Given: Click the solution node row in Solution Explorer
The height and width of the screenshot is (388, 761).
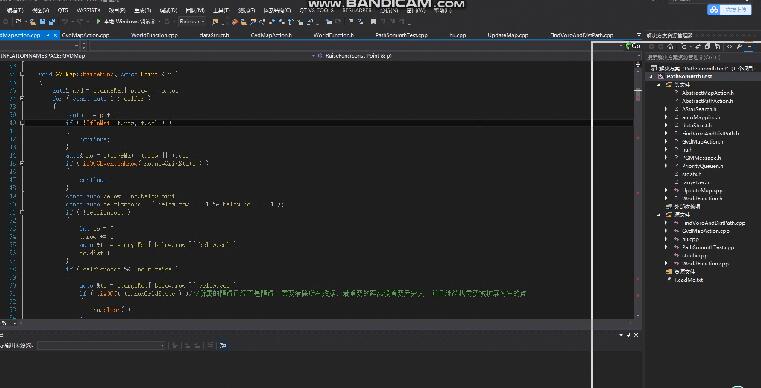Looking at the screenshot, I should click(701, 68).
